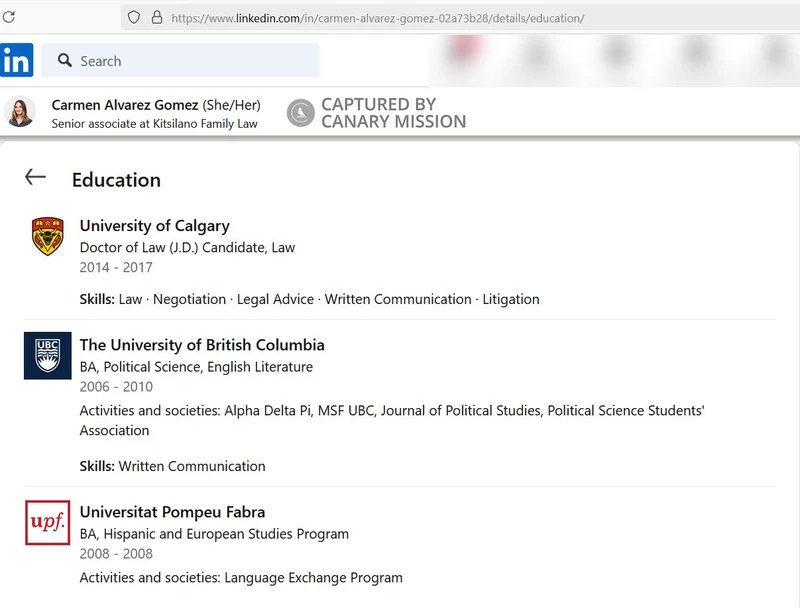Screen dimensions: 800x608
Task: Click the padlock site security icon
Action: (157, 17)
